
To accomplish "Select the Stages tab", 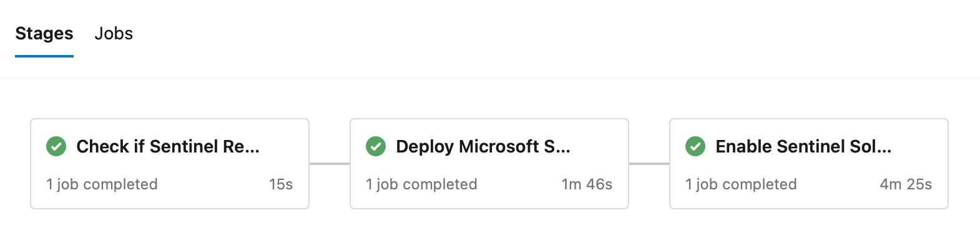I will click(x=44, y=34).
